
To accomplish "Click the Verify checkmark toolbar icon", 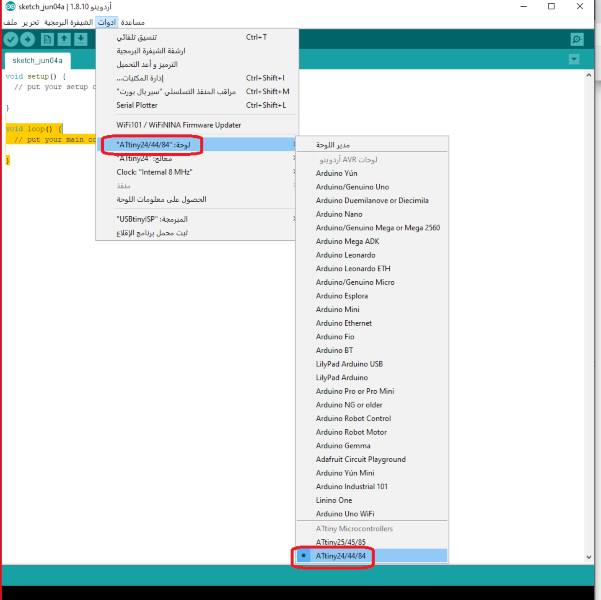I will pos(11,39).
